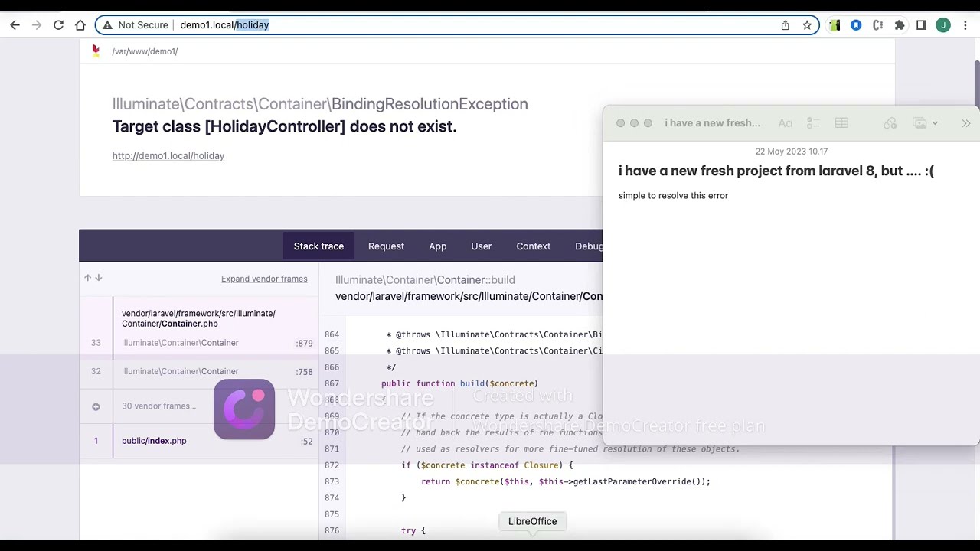Switch to the Debug tab
Screen dimensions: 980x551
[x=589, y=246]
